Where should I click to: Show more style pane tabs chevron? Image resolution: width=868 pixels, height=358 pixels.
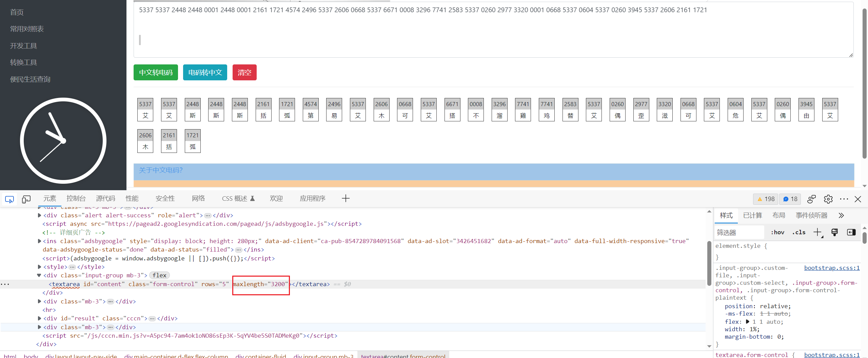click(841, 216)
